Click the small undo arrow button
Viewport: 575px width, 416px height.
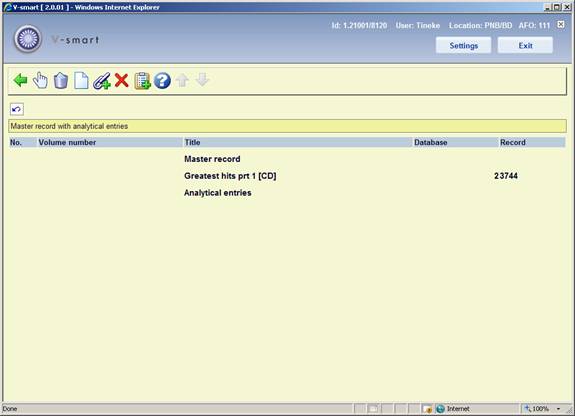point(17,109)
